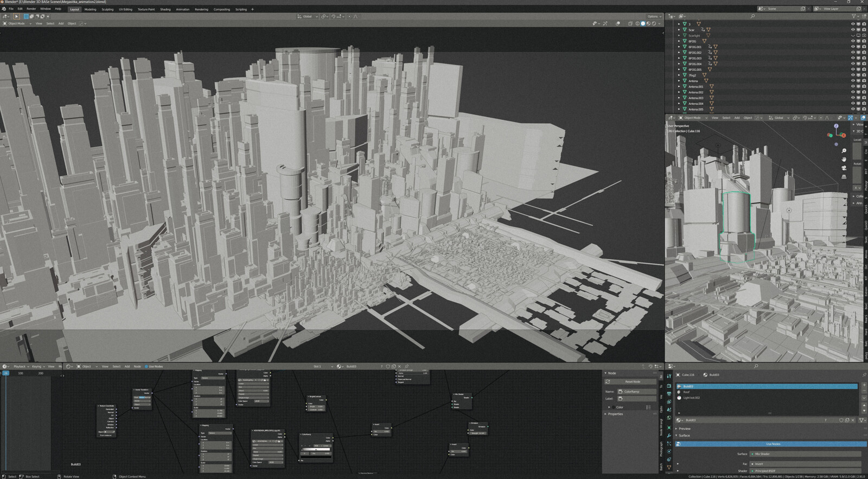Image resolution: width=868 pixels, height=479 pixels.
Task: Select the tweak select tool icon
Action: (16, 16)
